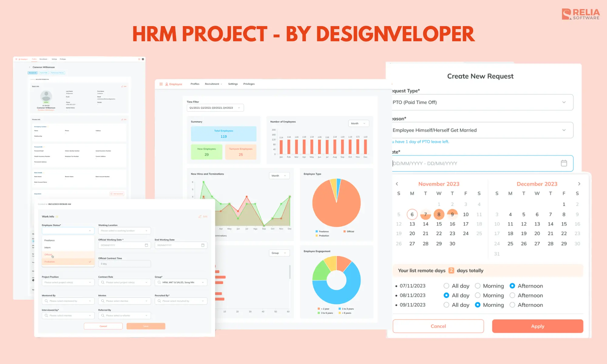Viewport: 607px width, 364px height.
Task: Click the request date range input field
Action: pos(483,163)
